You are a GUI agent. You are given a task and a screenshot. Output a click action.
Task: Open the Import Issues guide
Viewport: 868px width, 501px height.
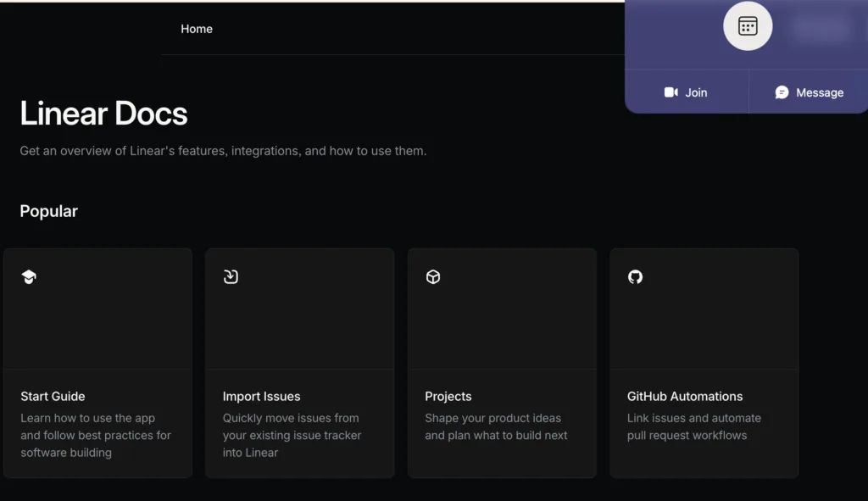(x=299, y=362)
